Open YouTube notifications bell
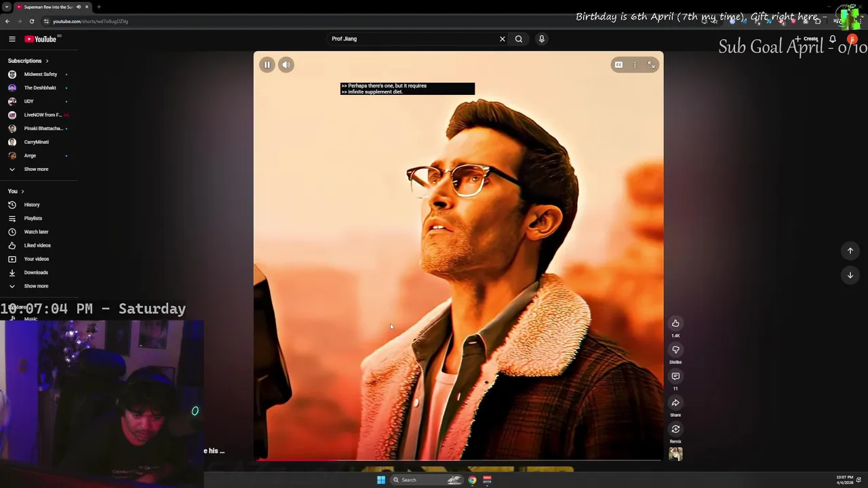This screenshot has width=868, height=488. [832, 39]
